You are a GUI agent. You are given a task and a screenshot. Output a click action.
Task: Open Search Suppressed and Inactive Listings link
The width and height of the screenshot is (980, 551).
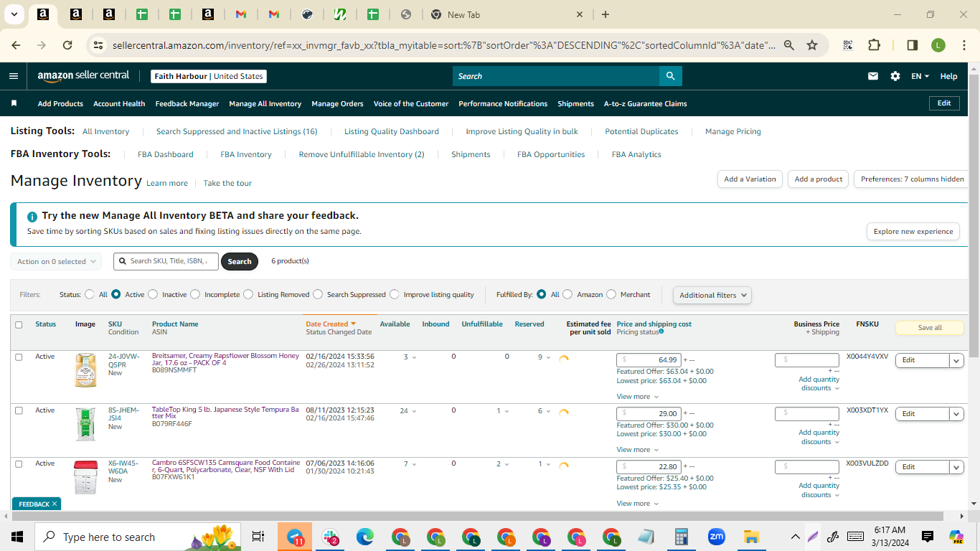coord(237,131)
